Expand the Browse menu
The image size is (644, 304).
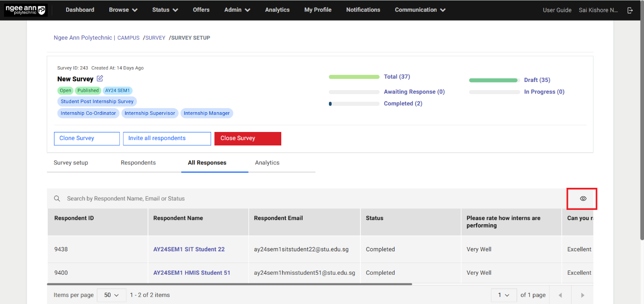pos(123,10)
